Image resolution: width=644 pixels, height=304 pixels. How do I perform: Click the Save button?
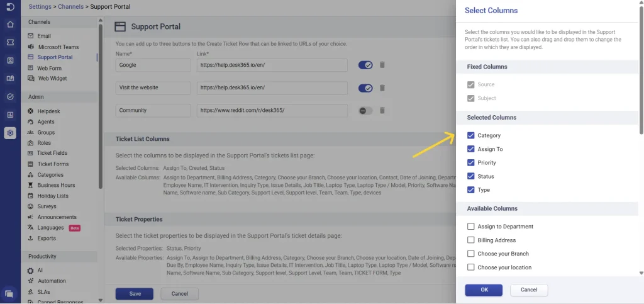tap(135, 294)
